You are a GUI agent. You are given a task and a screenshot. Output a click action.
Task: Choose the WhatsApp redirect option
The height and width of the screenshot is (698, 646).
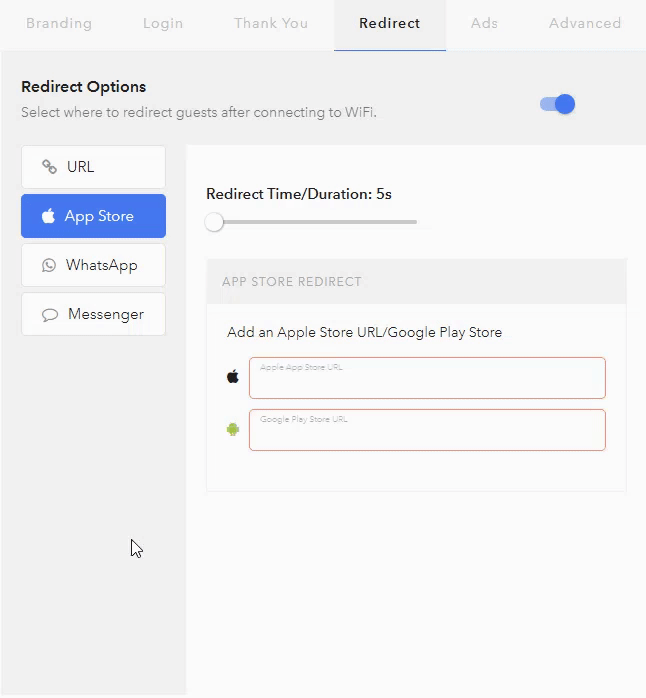click(x=93, y=265)
